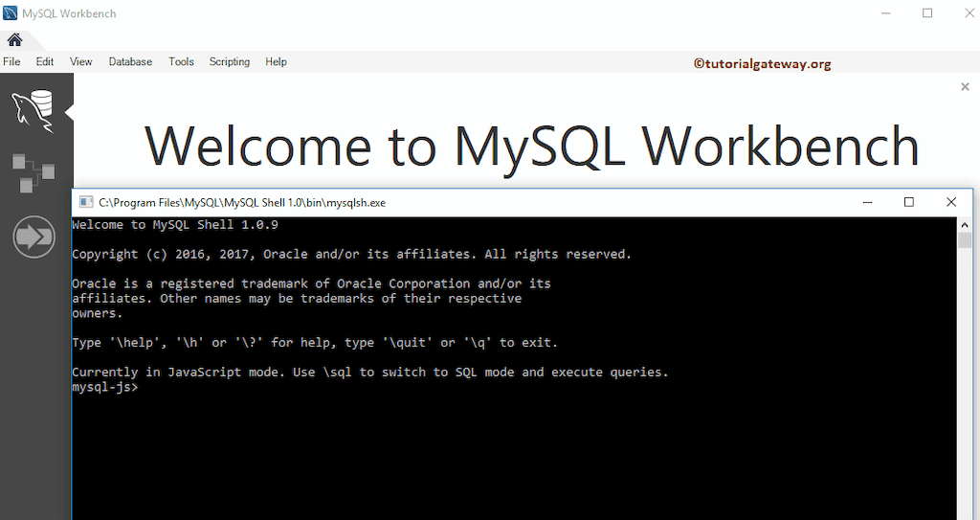The width and height of the screenshot is (980, 520).
Task: Minimize the MySQL Workbench window
Action: coord(885,13)
